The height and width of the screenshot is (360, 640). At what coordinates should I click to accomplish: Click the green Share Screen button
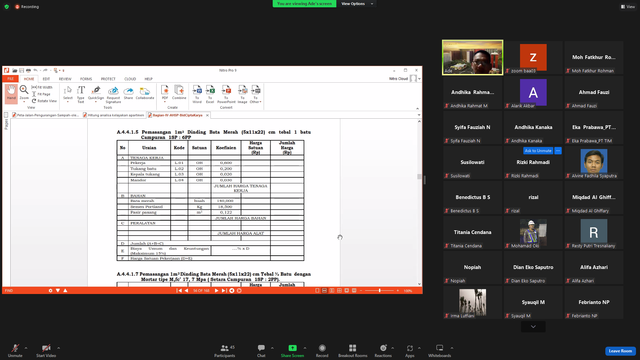(x=292, y=350)
